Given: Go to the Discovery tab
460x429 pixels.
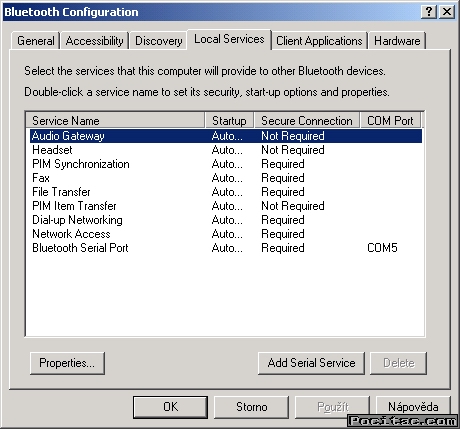Looking at the screenshot, I should point(158,41).
